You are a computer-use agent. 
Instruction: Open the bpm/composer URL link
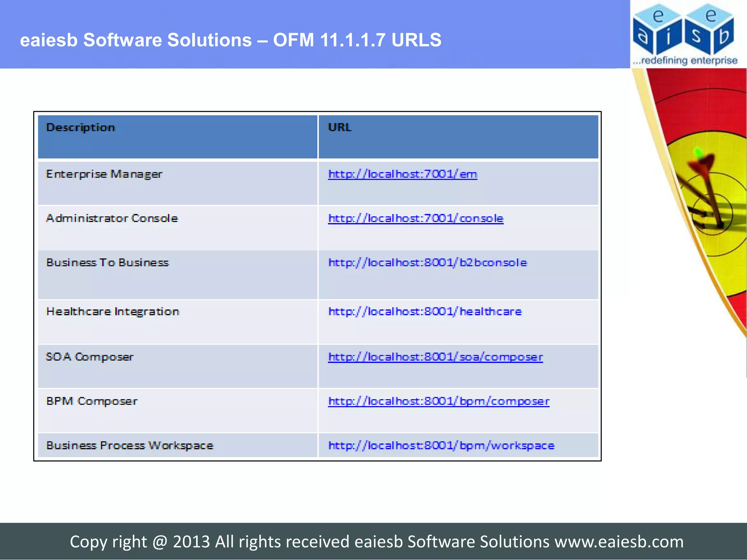[438, 401]
